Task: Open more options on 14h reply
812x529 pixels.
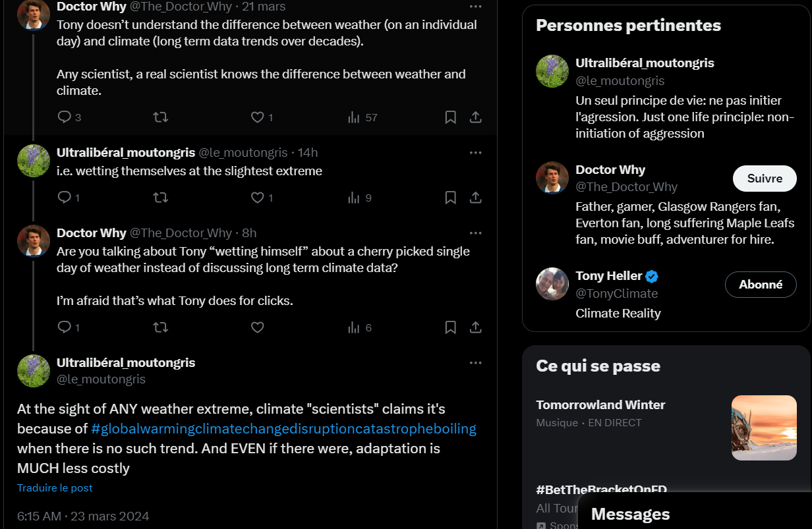Action: pyautogui.click(x=475, y=153)
